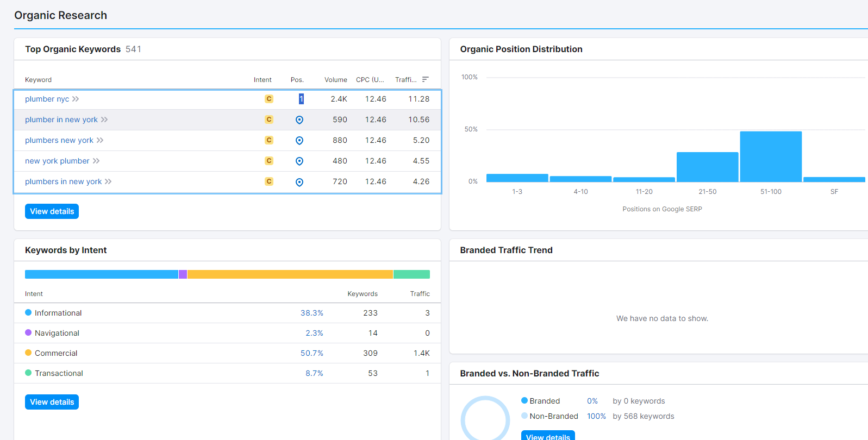The width and height of the screenshot is (868, 440).
Task: Open the plumbers in new york keyword link
Action: (x=64, y=181)
